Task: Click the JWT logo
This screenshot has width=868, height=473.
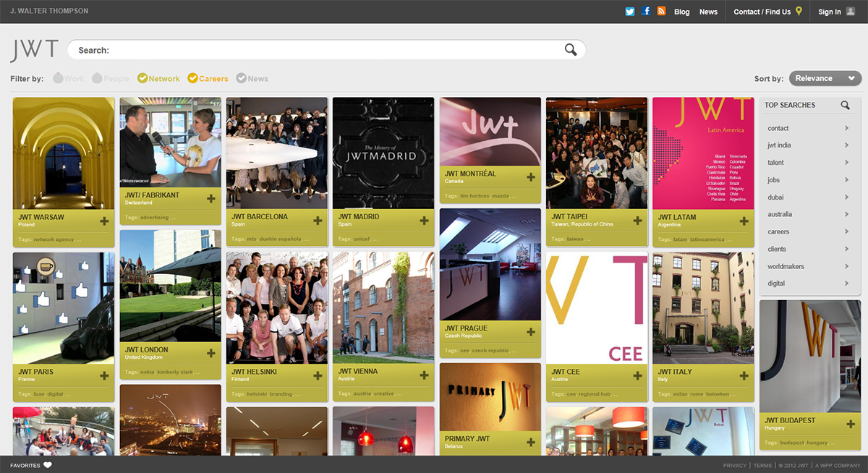Action: [34, 51]
